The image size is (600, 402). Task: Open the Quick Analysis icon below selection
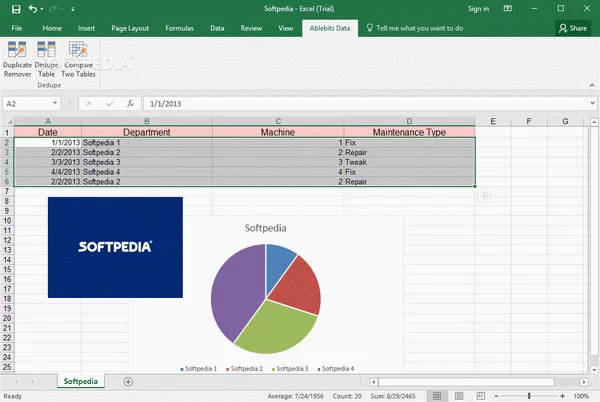(x=484, y=195)
